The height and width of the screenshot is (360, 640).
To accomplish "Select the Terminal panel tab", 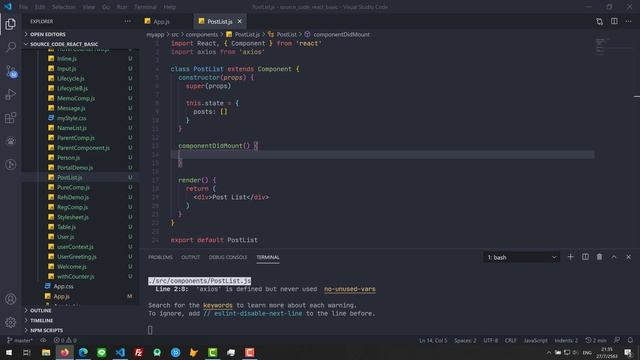I will [268, 257].
